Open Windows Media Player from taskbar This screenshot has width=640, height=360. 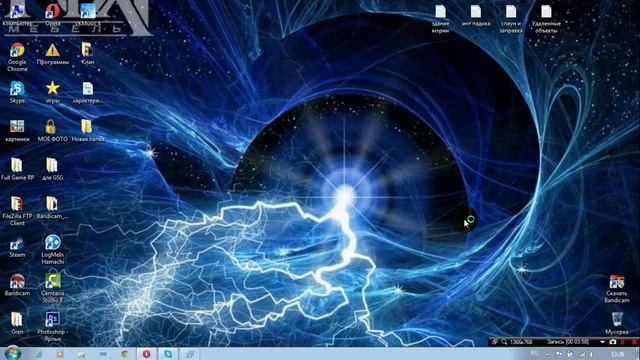click(60, 354)
